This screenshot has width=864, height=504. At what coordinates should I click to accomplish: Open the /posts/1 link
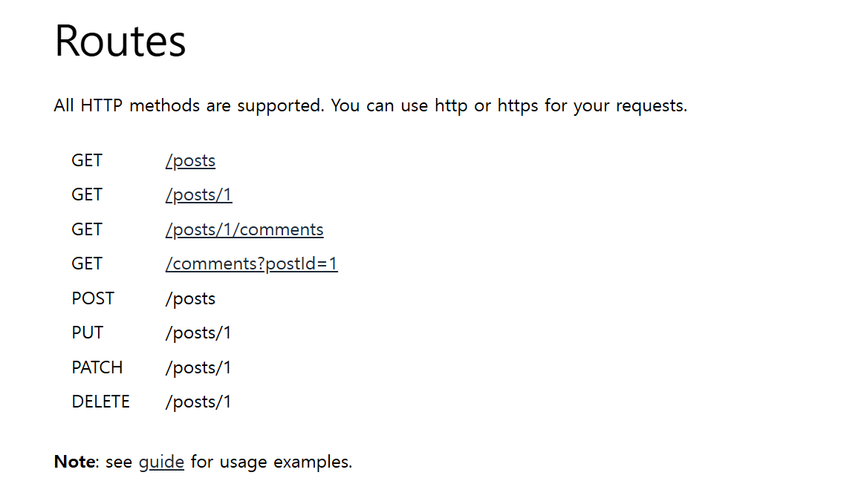click(198, 195)
